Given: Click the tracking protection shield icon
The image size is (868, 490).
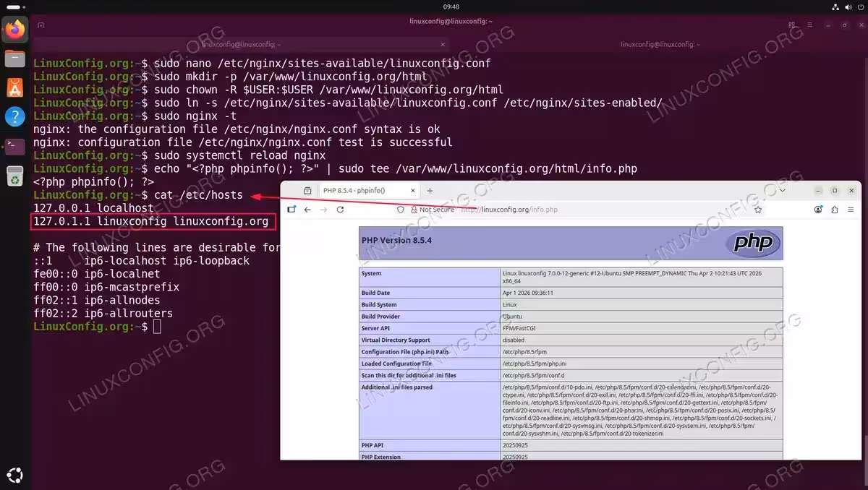Looking at the screenshot, I should pyautogui.click(x=401, y=210).
